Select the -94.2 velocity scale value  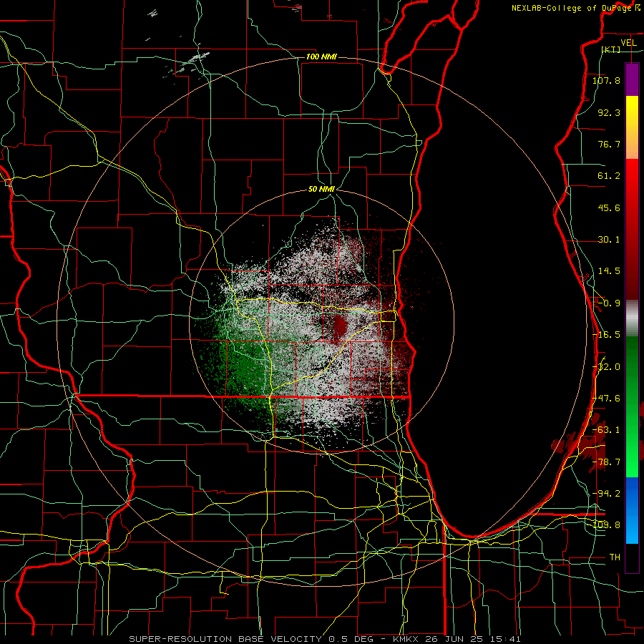tap(606, 494)
